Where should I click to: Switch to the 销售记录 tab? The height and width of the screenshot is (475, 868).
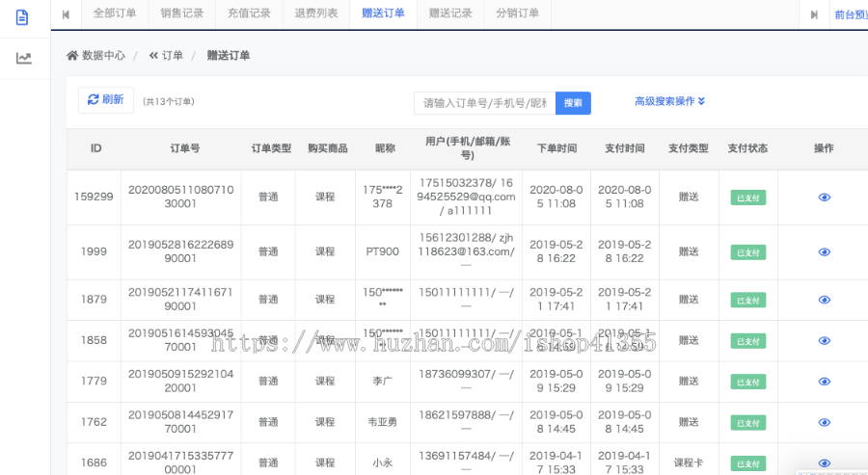pyautogui.click(x=182, y=13)
